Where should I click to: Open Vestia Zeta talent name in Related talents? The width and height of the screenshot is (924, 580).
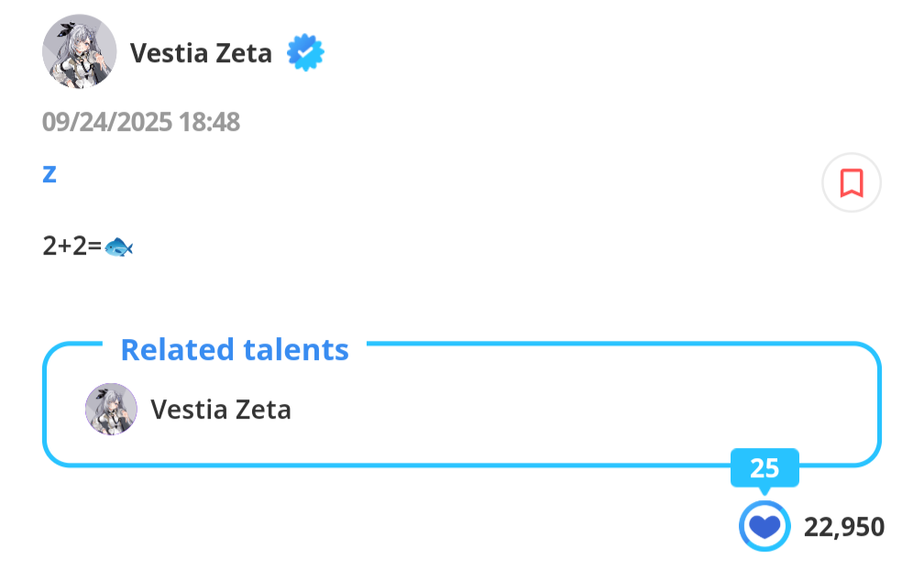pos(220,409)
